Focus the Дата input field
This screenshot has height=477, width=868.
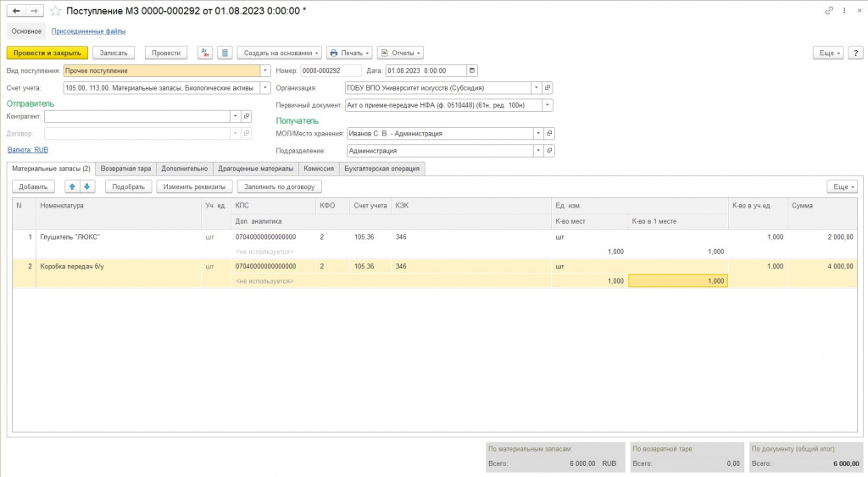click(426, 71)
